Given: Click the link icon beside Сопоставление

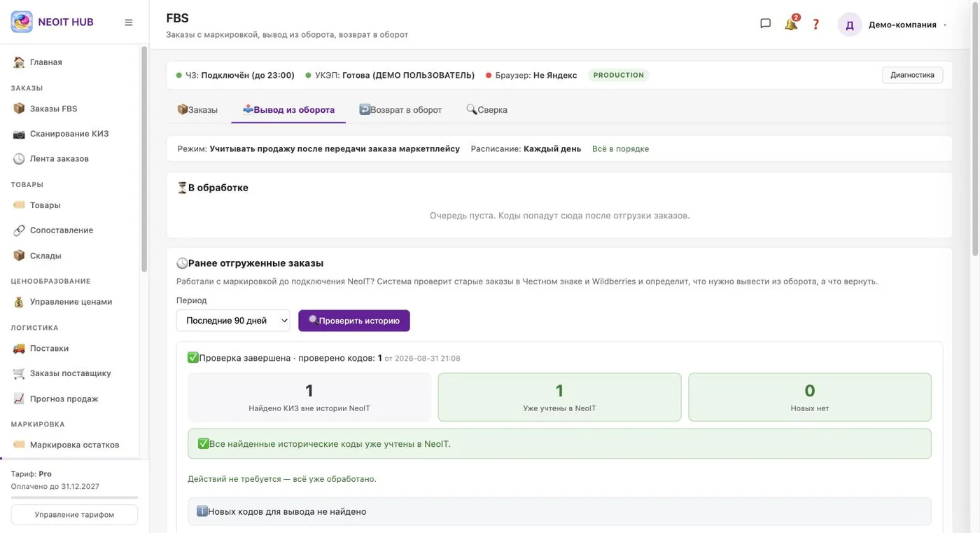Looking at the screenshot, I should click(19, 230).
